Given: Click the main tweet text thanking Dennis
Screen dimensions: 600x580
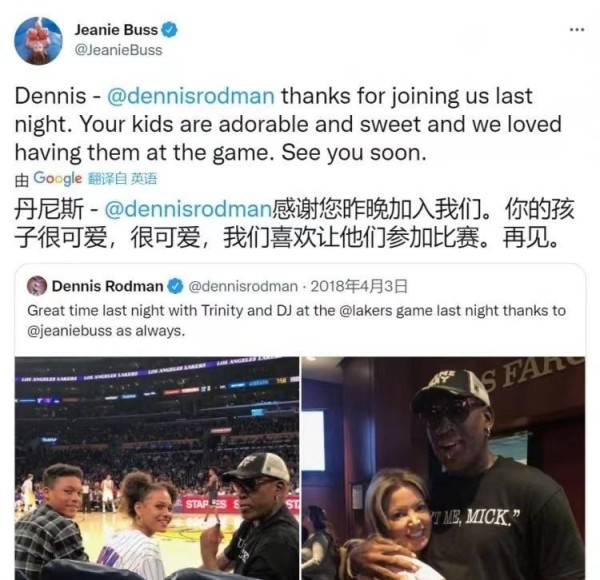Looking at the screenshot, I should 288,124.
